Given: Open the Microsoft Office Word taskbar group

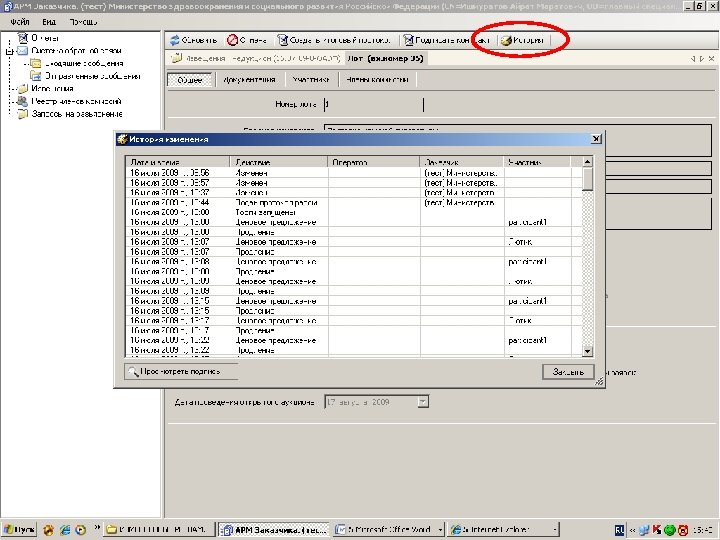Looking at the screenshot, I should click(388, 530).
